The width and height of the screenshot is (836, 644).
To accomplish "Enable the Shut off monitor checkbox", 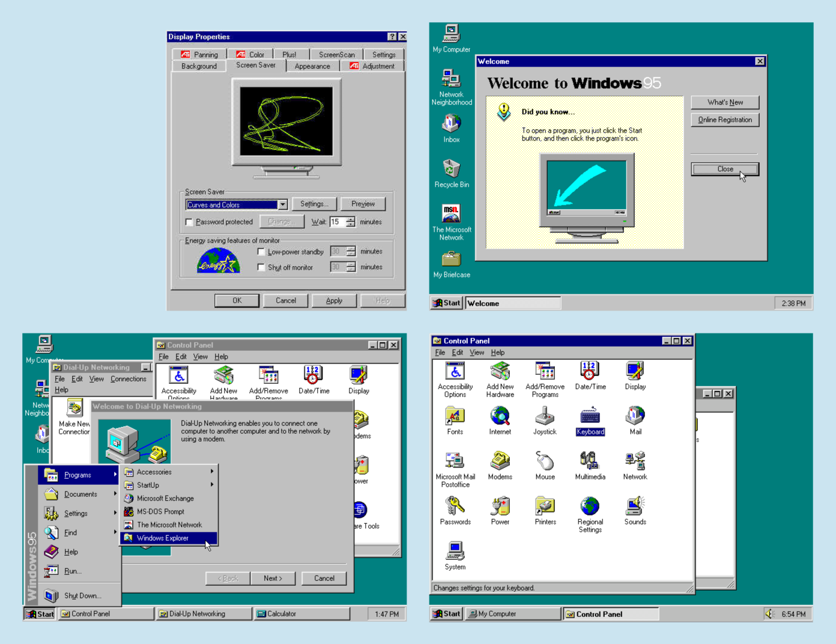I will 261,267.
